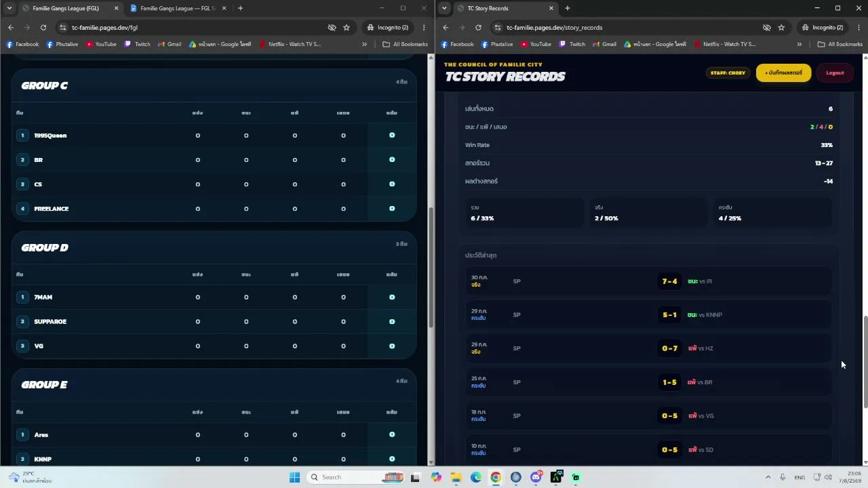Close the Familie Gangs League (FGL) tab
Image resolution: width=868 pixels, height=488 pixels.
point(116,8)
